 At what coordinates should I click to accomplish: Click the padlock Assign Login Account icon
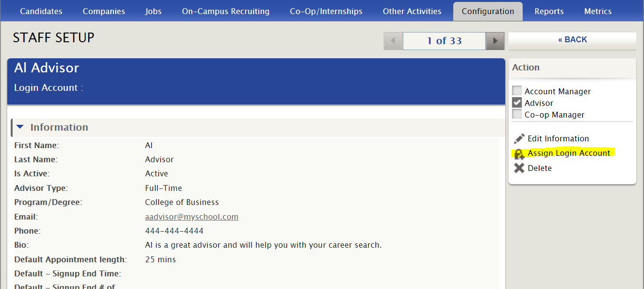coord(519,154)
